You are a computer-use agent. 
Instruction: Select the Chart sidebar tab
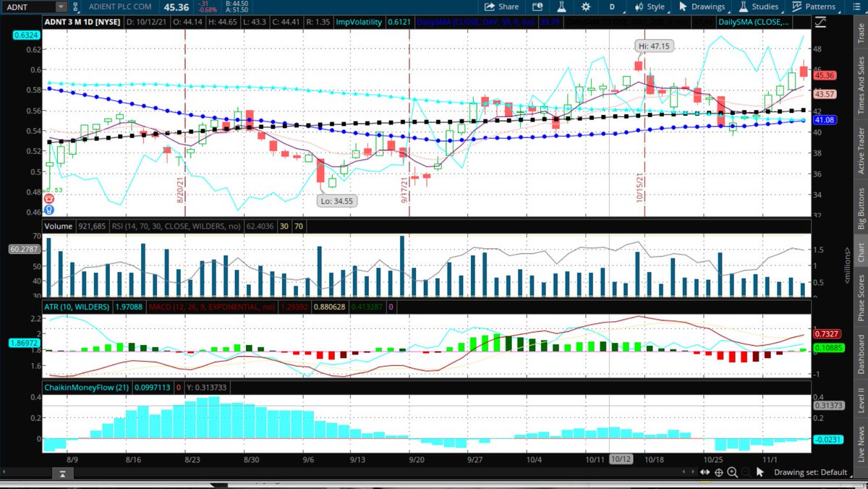point(861,252)
